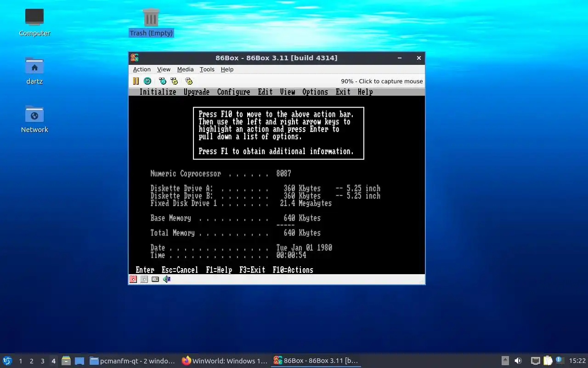Click the date value 'Tue Jan 01 1980'

(x=304, y=247)
